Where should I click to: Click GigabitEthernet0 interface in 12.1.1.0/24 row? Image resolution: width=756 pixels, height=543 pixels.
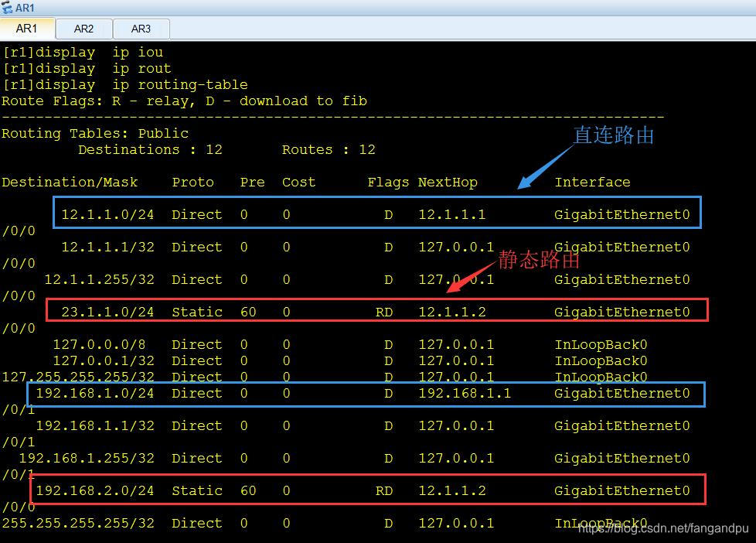[x=622, y=214]
